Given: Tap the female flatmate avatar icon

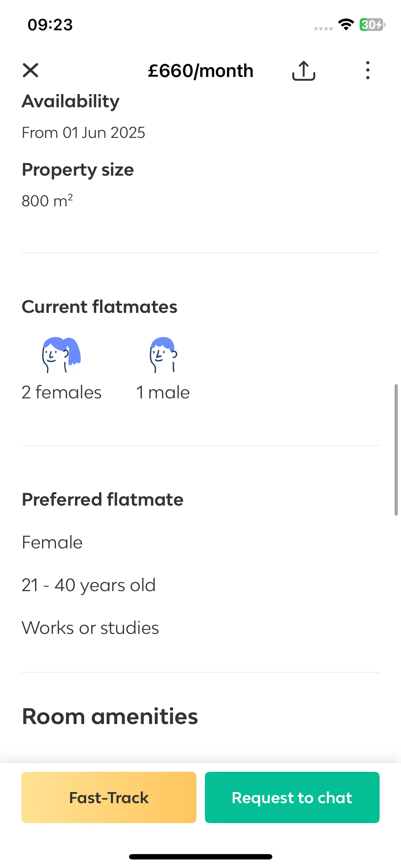Looking at the screenshot, I should 61,355.
